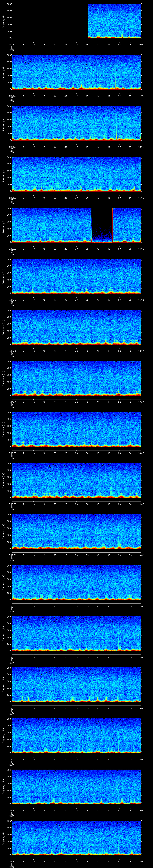Select the spectrogram starting at 15:23:00
The width and height of the screenshot is (153, 868).
pyautogui.click(x=76, y=736)
